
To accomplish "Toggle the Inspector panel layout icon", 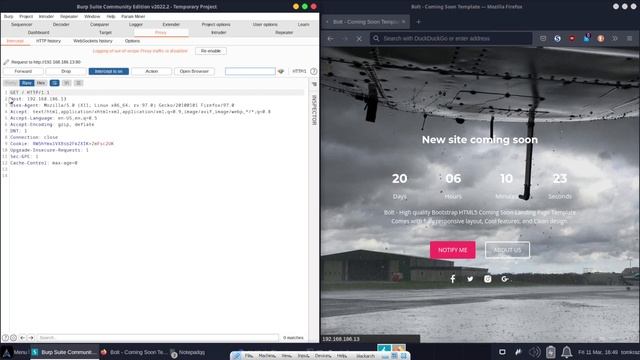I will (314, 84).
